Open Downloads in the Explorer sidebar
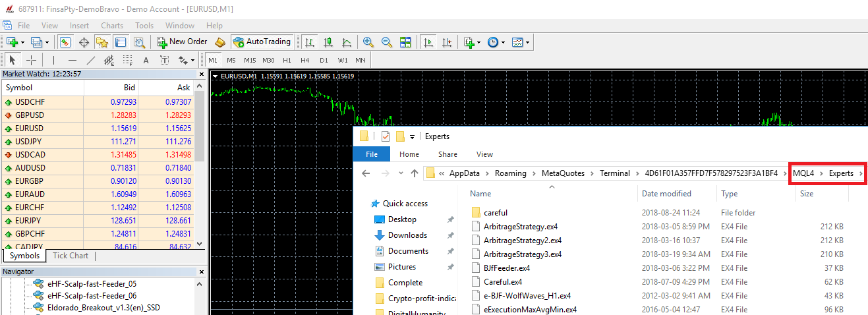This screenshot has width=868, height=315. (x=407, y=235)
